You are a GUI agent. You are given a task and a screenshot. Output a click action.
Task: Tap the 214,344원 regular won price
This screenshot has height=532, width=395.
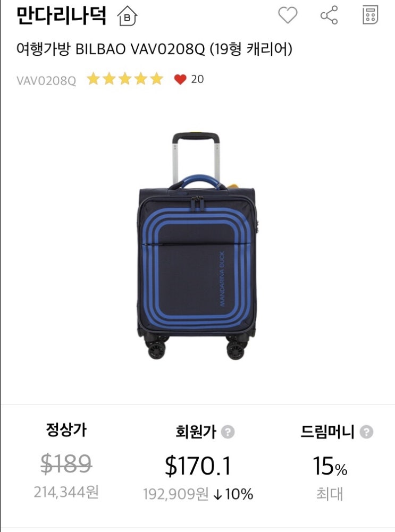[x=66, y=492]
